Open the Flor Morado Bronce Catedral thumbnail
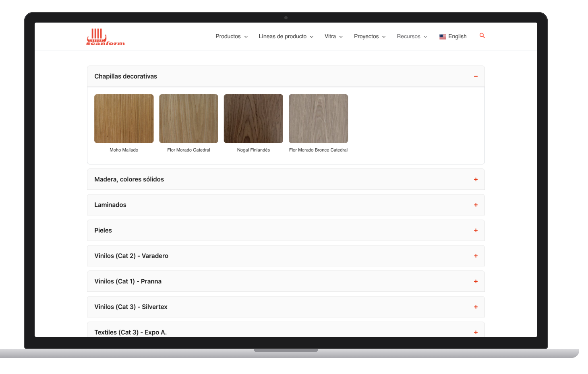 click(x=319, y=118)
